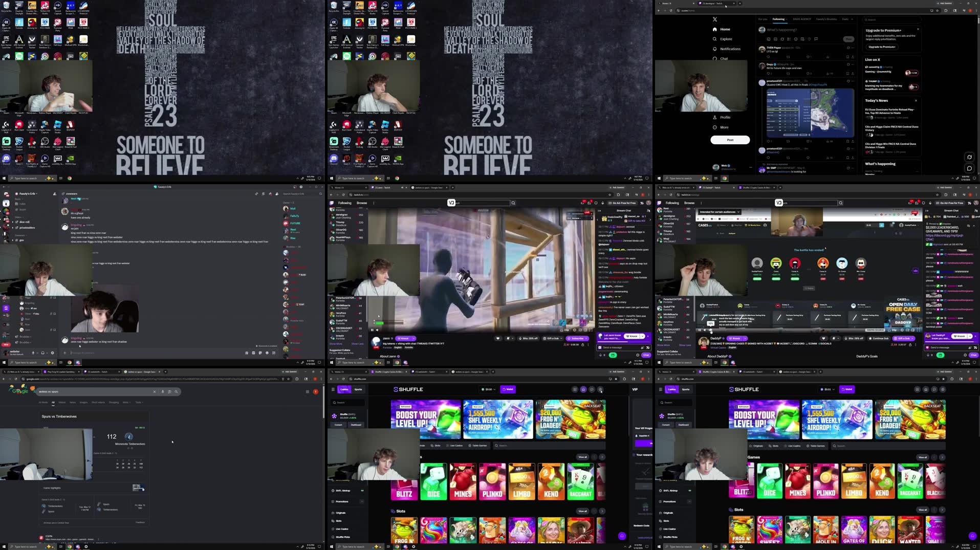Open Following in the zenn Twitch window
Viewport: 980px width, 550px height.
[x=345, y=203]
